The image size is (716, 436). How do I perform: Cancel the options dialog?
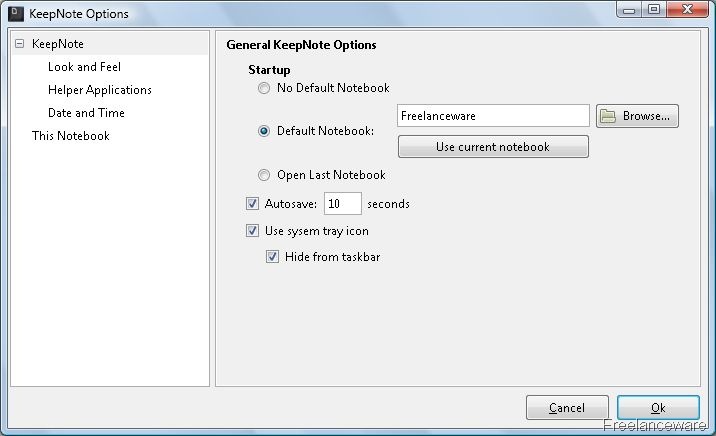pos(567,407)
